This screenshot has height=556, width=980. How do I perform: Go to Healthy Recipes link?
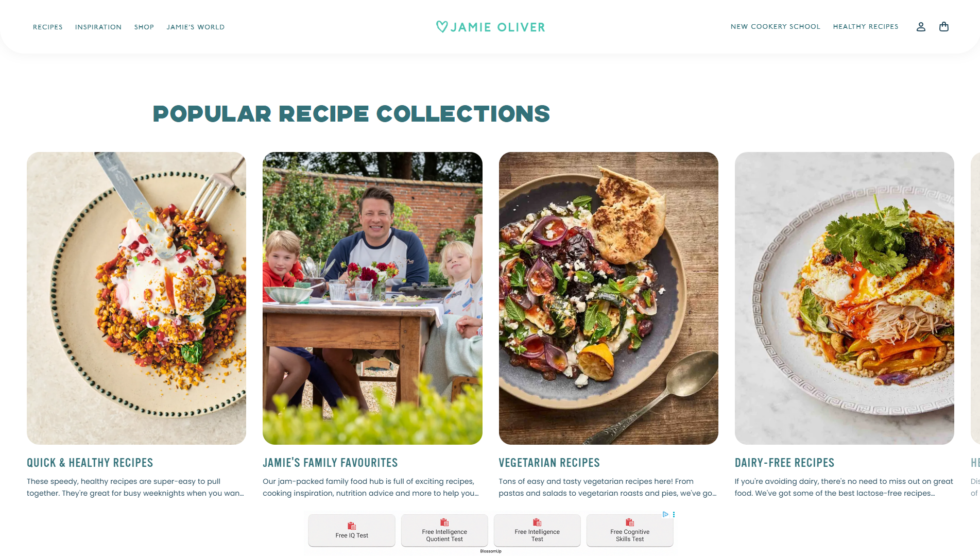pos(865,27)
